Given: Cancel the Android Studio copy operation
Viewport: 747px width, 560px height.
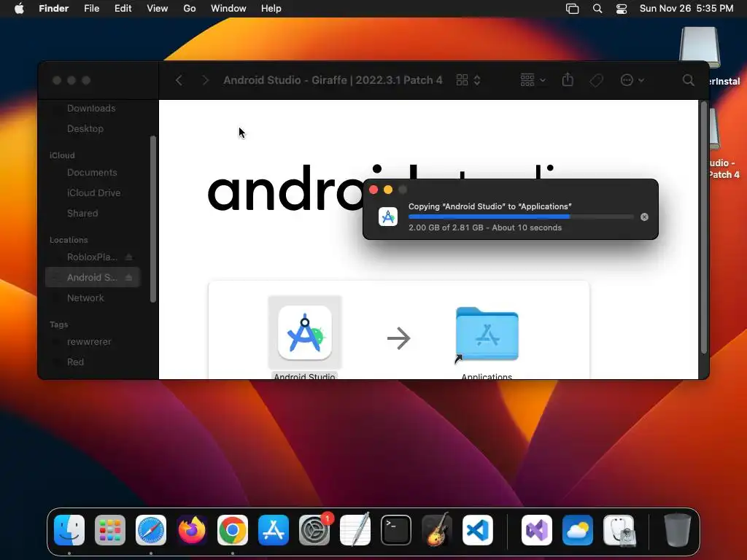Looking at the screenshot, I should [x=645, y=217].
